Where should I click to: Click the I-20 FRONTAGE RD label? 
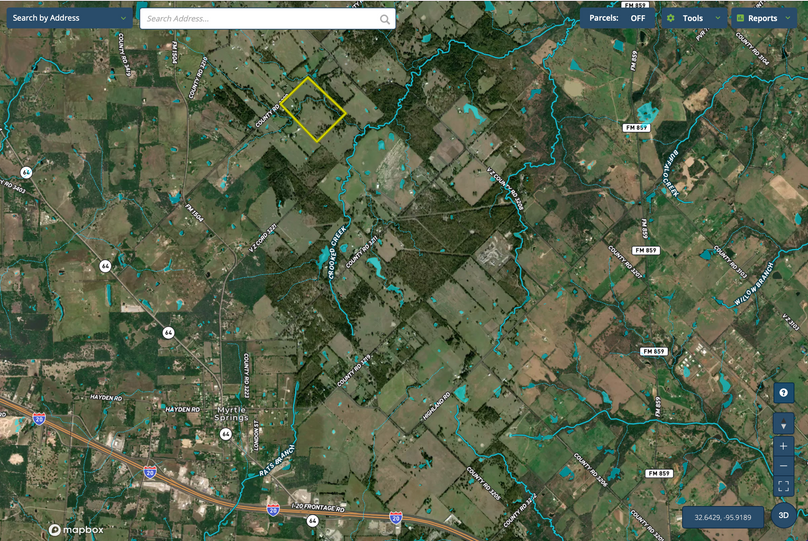click(318, 508)
